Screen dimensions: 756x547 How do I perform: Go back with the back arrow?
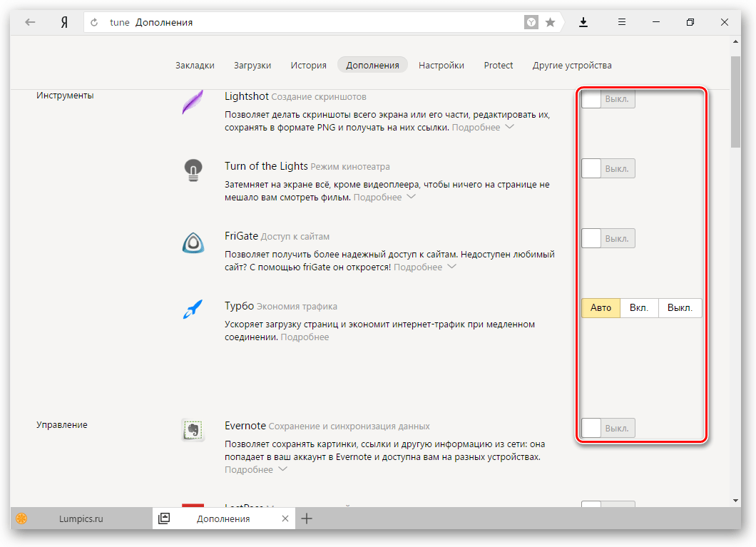tap(31, 22)
